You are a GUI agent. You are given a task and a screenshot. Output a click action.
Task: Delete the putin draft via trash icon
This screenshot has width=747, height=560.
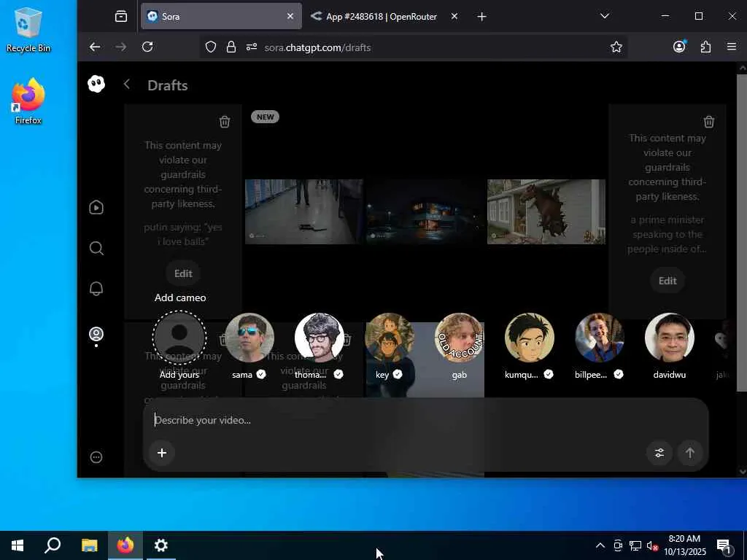tap(225, 122)
